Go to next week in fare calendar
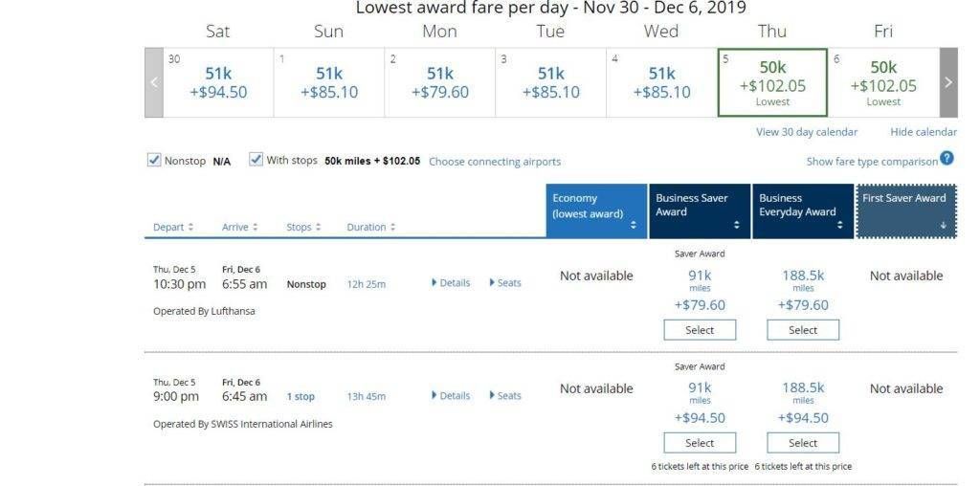Screen dimensions: 980x486 point(948,82)
